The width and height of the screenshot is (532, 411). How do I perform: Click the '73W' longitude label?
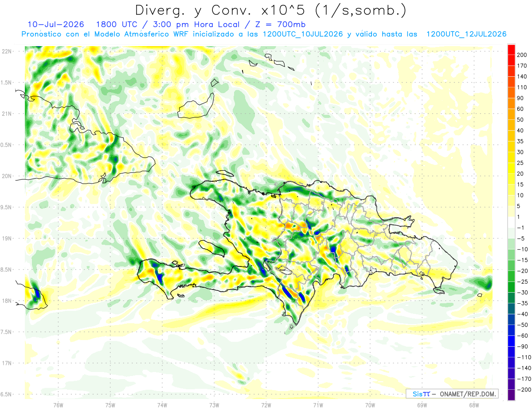coord(214,405)
